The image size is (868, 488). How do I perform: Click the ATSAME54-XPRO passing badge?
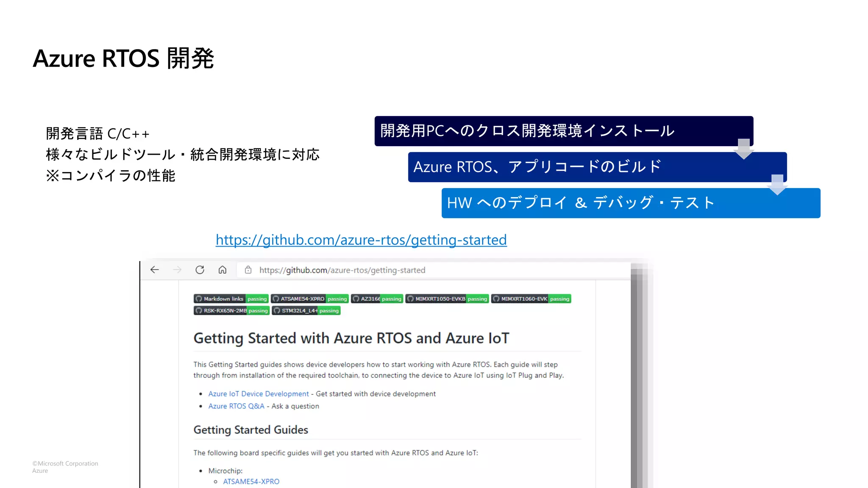point(310,299)
